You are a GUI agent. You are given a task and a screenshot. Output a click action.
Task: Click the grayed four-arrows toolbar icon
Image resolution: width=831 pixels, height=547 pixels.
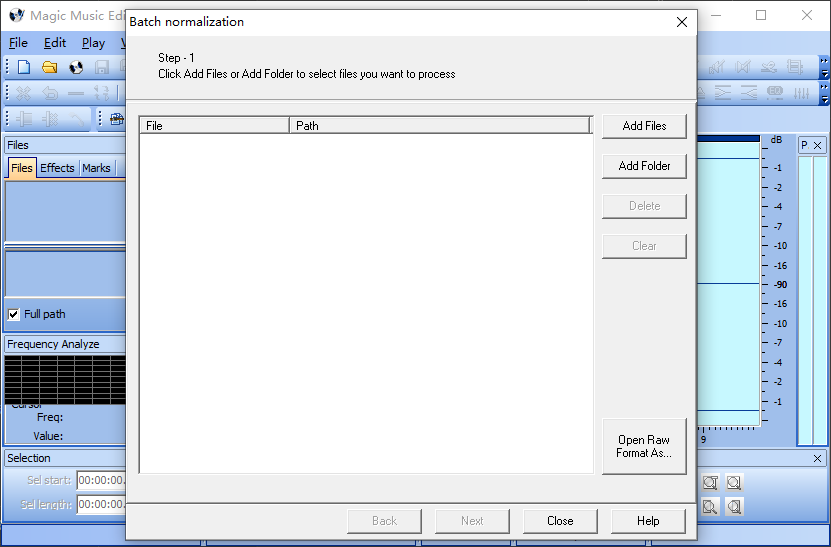click(x=102, y=93)
